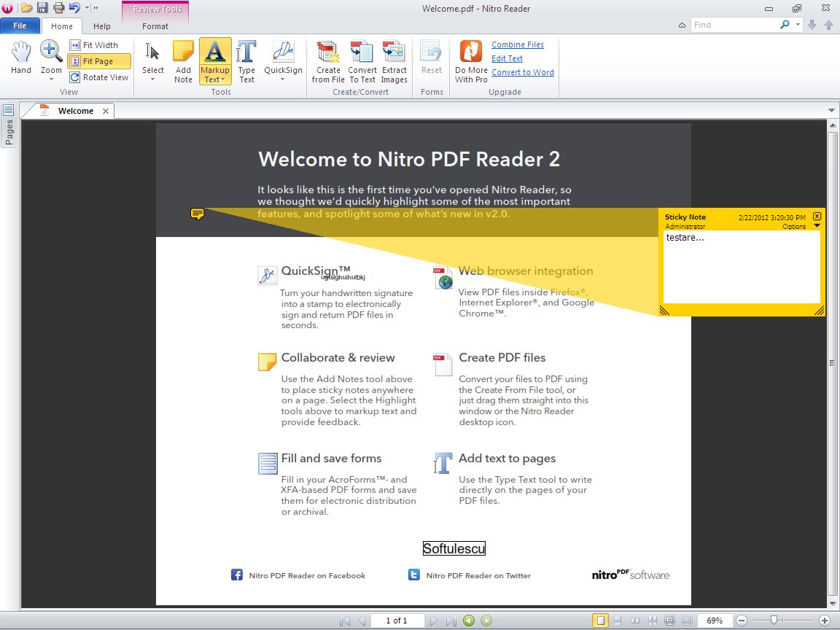Click the Nitro application logo button
This screenshot has height=630, width=840.
(x=7, y=8)
